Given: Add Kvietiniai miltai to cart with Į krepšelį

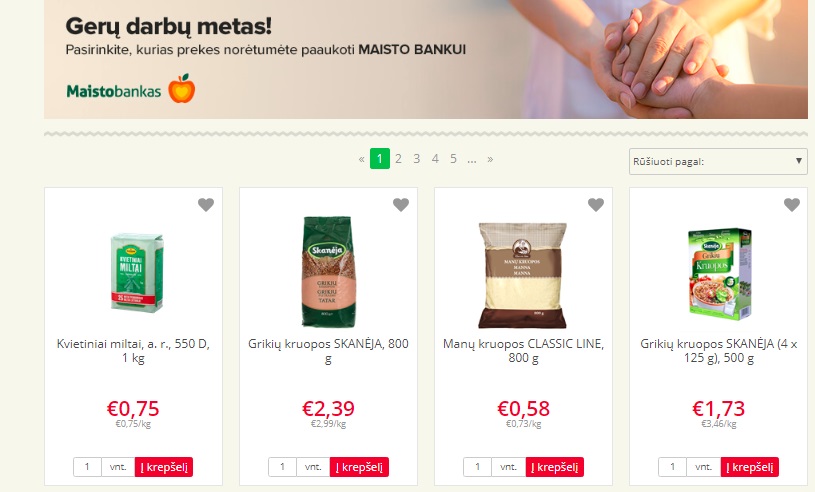Looking at the screenshot, I should 164,467.
